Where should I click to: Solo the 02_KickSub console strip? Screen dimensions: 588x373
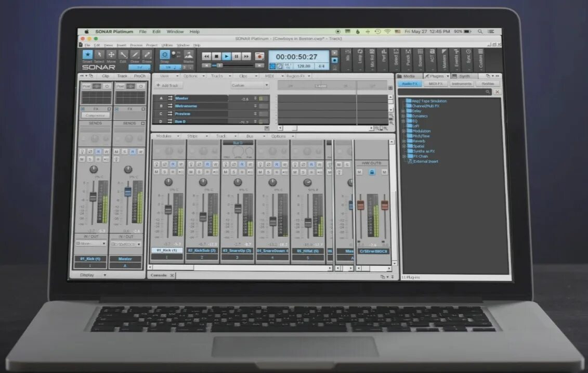click(x=199, y=172)
